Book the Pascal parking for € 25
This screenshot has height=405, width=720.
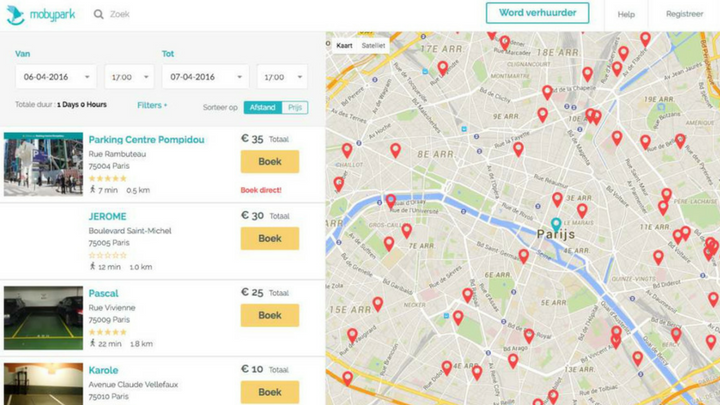[270, 315]
